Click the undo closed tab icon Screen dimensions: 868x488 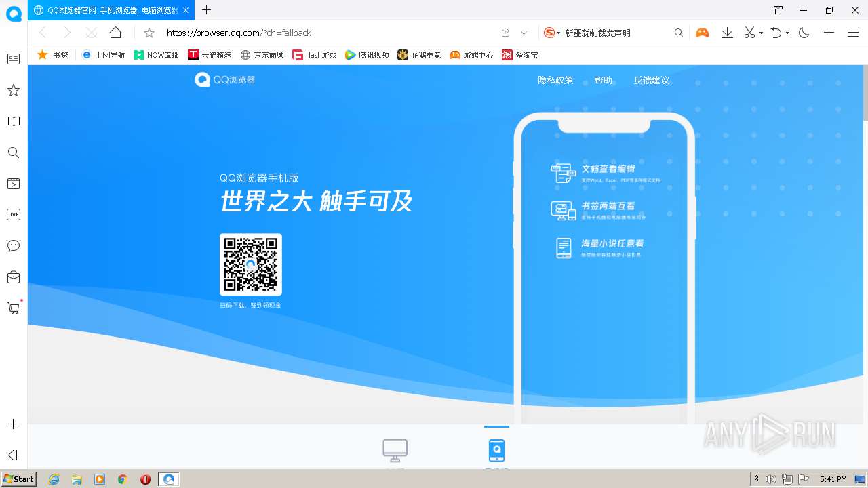click(x=776, y=33)
